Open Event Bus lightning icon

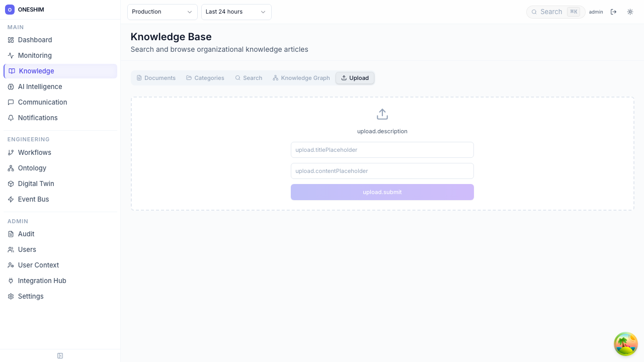click(x=11, y=200)
